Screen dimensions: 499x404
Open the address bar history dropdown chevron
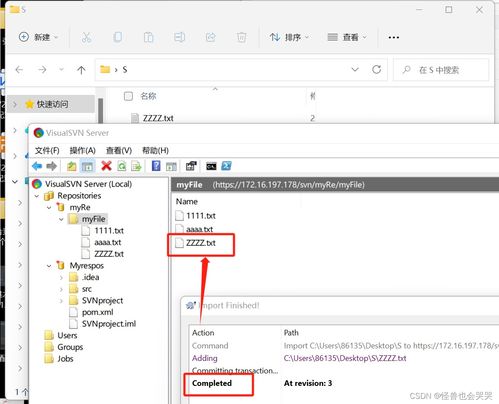click(355, 69)
